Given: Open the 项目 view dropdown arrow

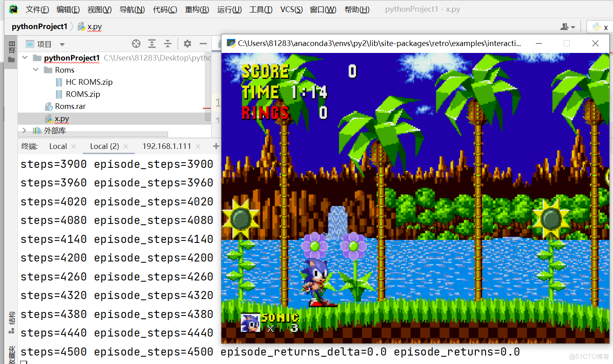Looking at the screenshot, I should click(x=62, y=44).
